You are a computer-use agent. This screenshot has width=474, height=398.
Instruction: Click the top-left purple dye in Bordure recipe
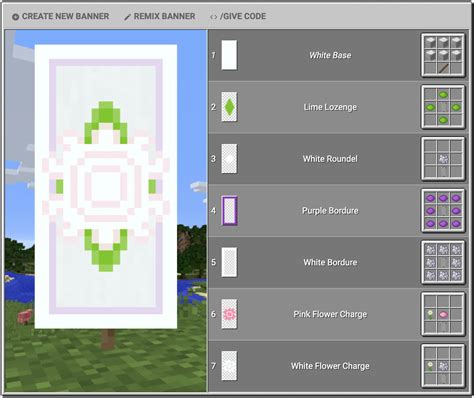[x=430, y=198]
